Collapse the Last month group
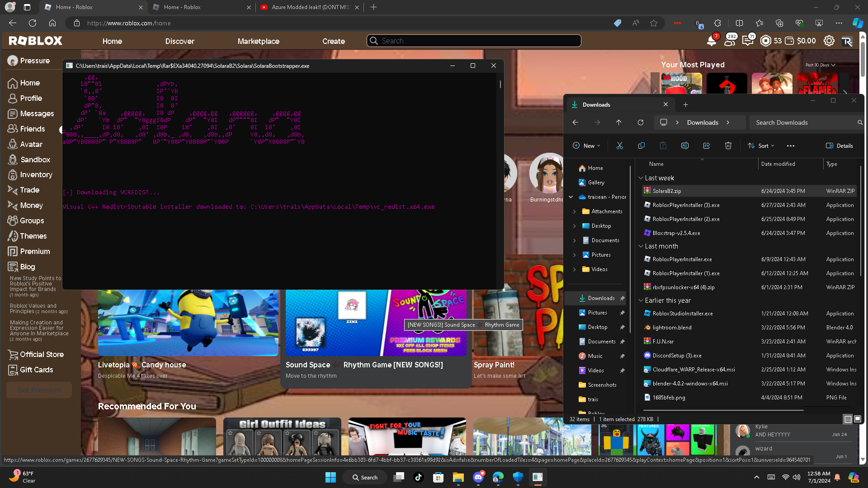 click(641, 246)
